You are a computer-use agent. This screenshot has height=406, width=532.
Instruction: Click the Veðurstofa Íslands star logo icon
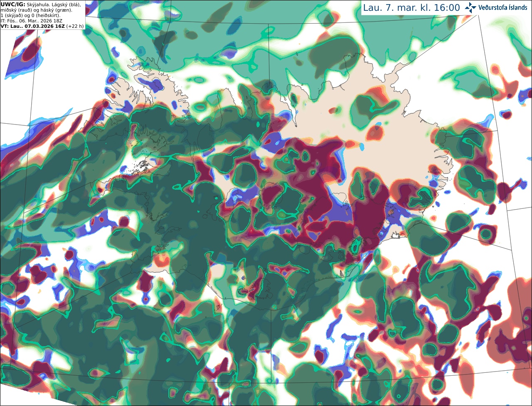[x=470, y=7]
